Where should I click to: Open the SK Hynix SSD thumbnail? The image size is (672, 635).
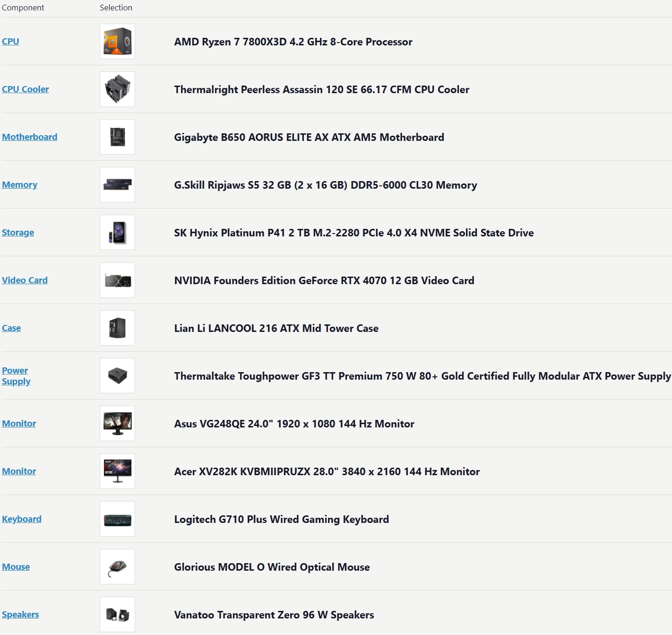117,232
